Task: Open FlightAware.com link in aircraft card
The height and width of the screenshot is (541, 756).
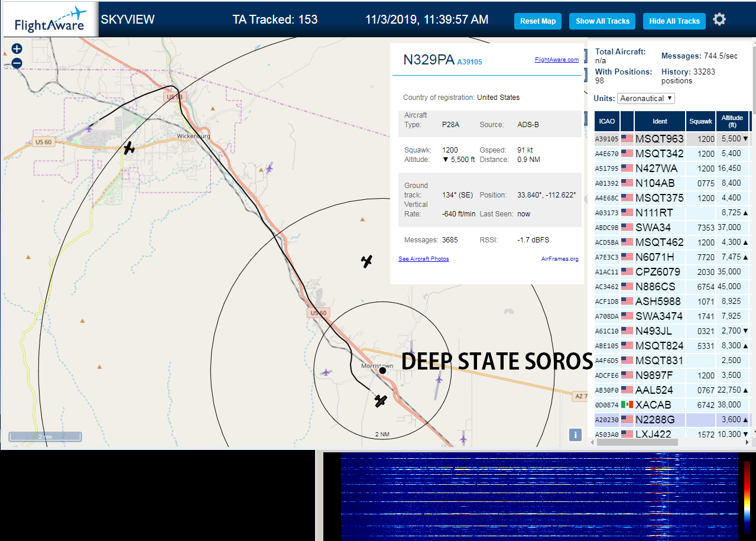Action: tap(557, 60)
